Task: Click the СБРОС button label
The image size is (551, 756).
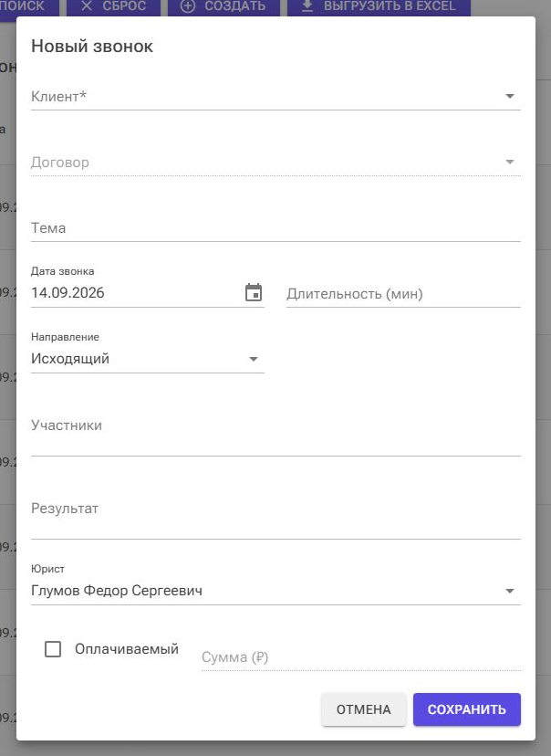Action: [124, 6]
